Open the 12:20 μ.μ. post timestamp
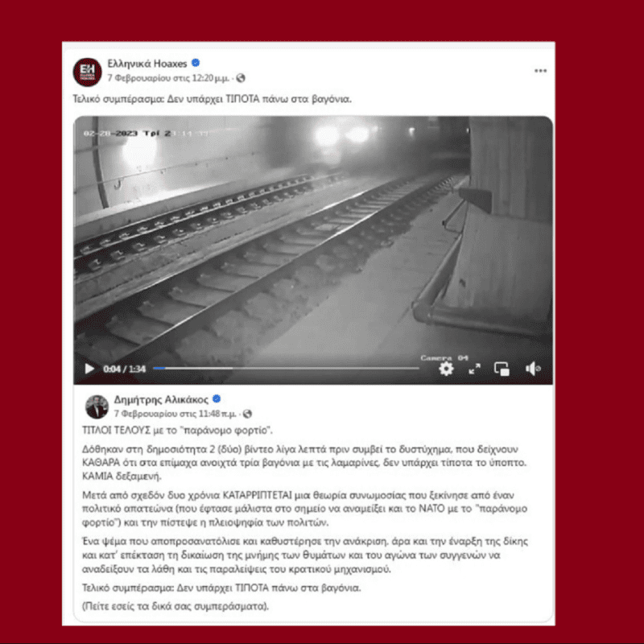The width and height of the screenshot is (644, 644). coord(168,78)
